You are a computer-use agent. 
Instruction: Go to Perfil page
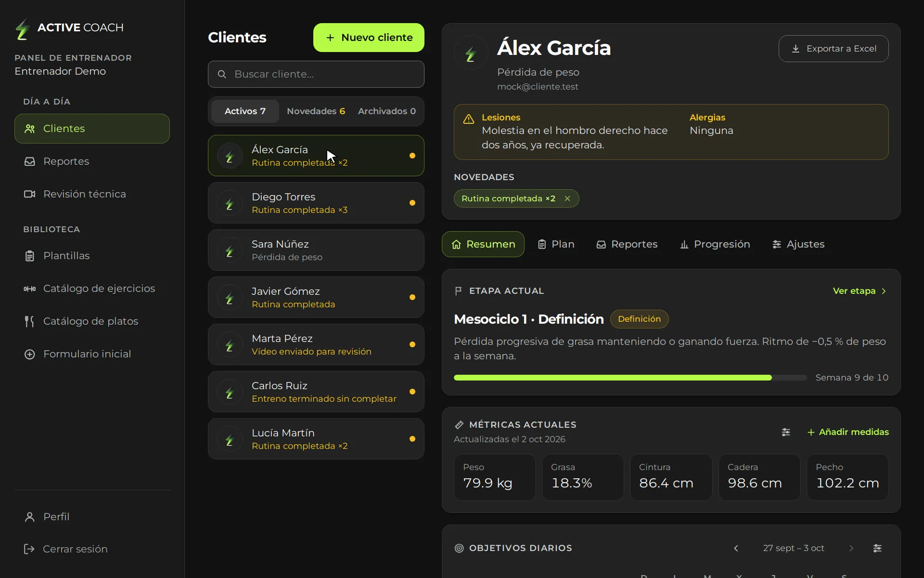point(92,517)
